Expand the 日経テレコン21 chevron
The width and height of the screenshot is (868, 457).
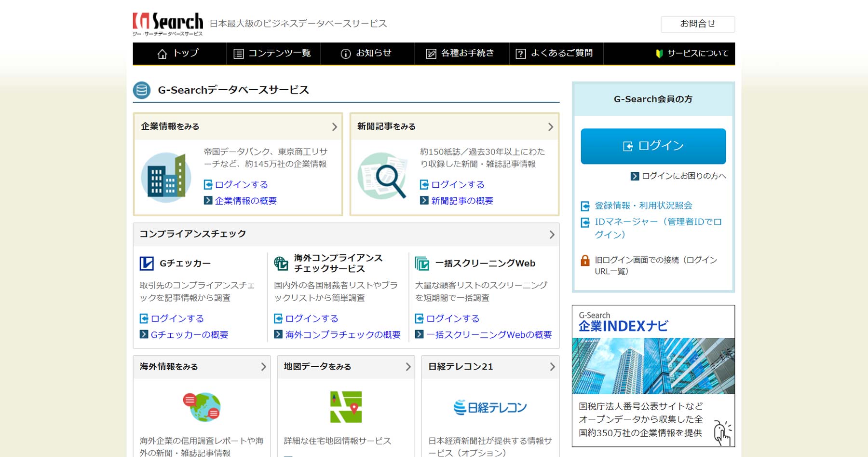553,367
